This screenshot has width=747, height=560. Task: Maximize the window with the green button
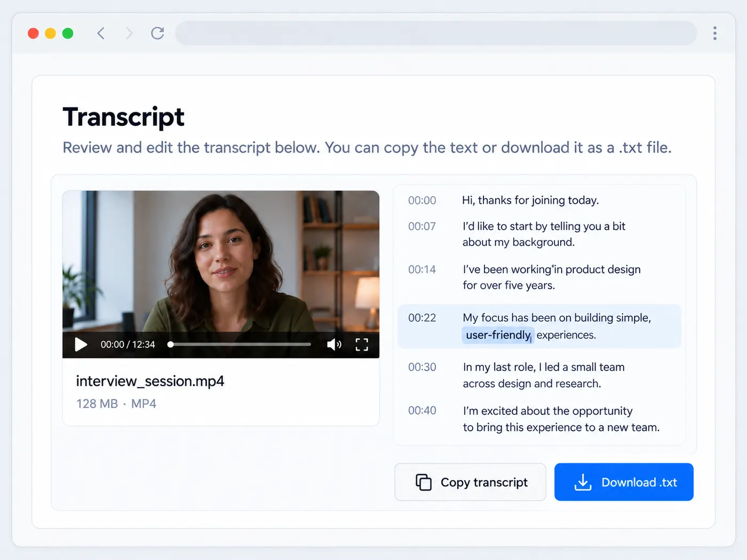click(68, 33)
